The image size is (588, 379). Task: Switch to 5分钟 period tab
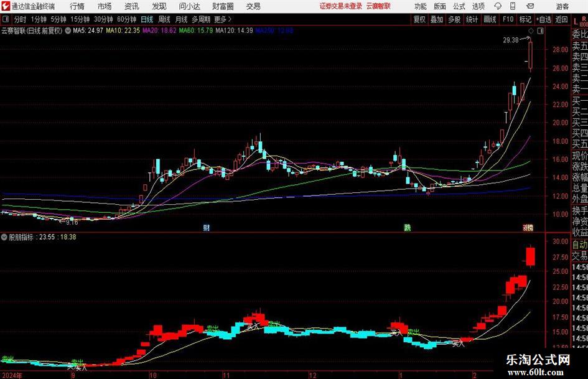click(x=58, y=19)
